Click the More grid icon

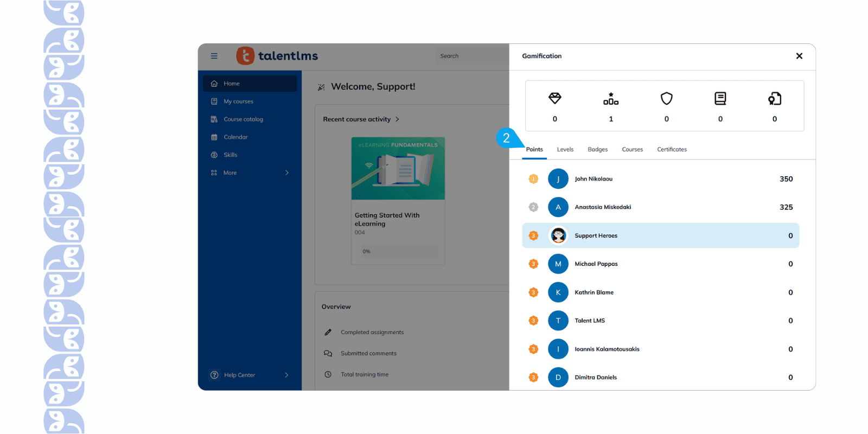pos(214,173)
